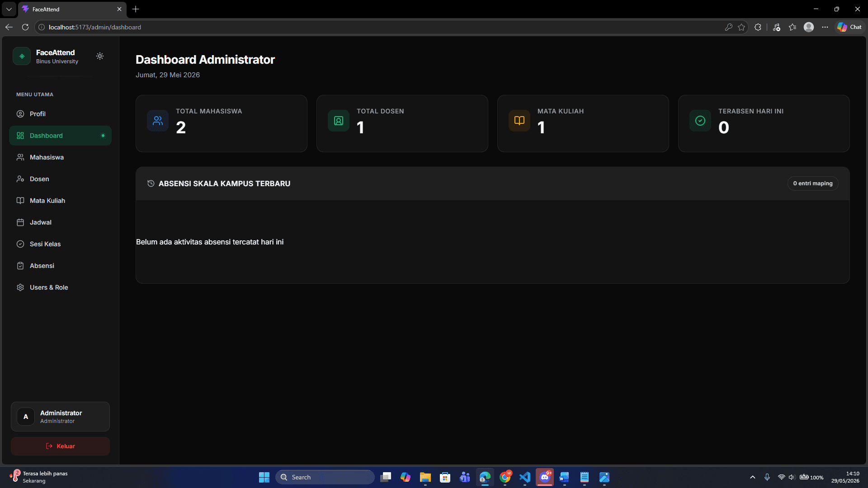Open the Absensi page
This screenshot has height=488, width=868.
tap(60, 266)
